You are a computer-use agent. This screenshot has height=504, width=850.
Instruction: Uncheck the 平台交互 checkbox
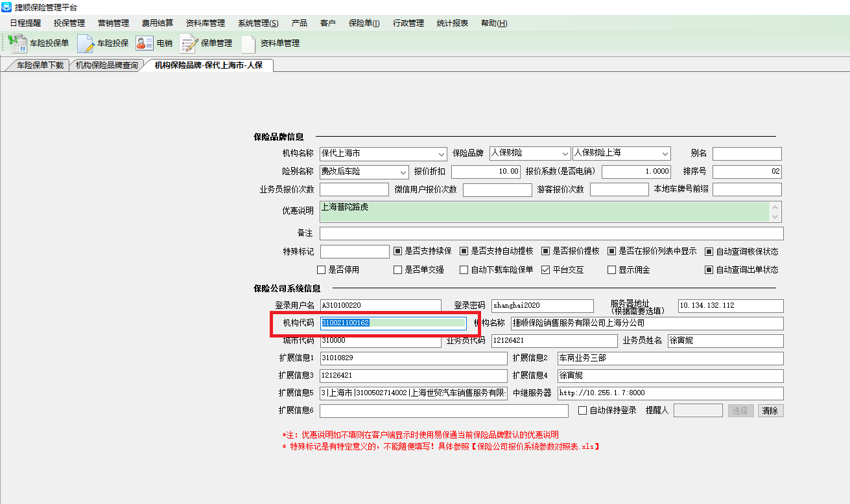[545, 269]
